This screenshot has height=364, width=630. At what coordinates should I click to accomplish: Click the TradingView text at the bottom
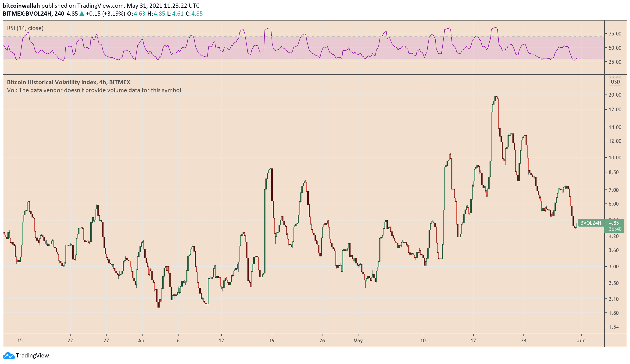tap(32, 356)
